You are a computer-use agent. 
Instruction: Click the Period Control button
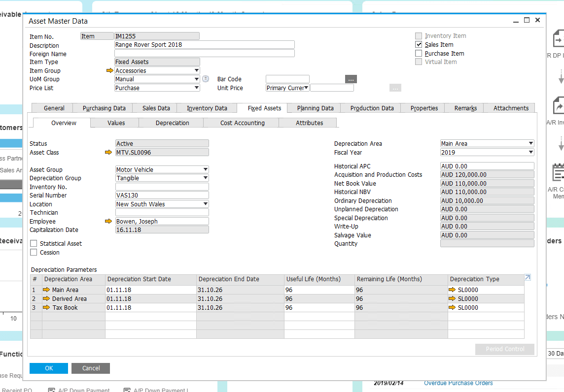click(x=505, y=349)
